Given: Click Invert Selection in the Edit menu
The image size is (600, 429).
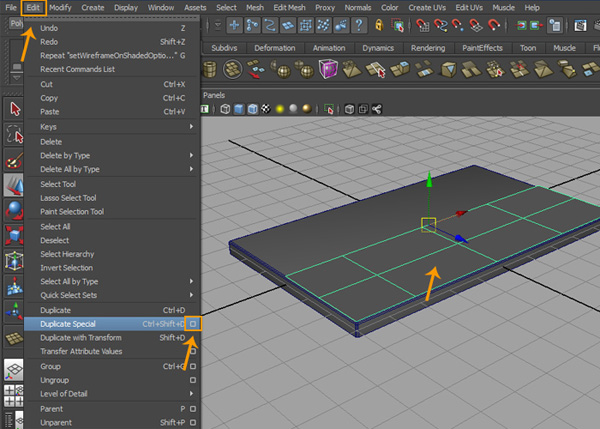Looking at the screenshot, I should [66, 268].
